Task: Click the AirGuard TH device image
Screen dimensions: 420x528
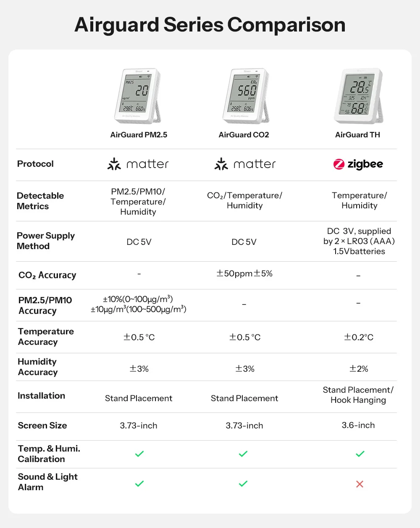Action: click(359, 96)
